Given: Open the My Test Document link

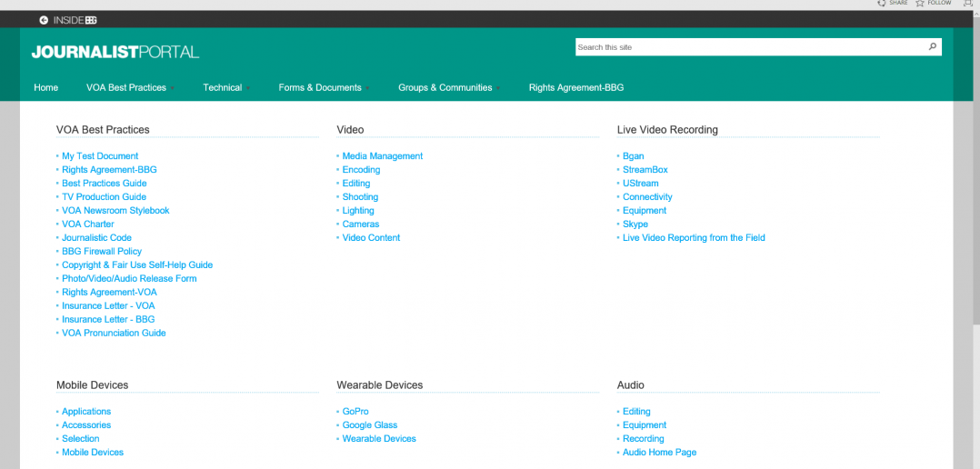Looking at the screenshot, I should coord(100,156).
